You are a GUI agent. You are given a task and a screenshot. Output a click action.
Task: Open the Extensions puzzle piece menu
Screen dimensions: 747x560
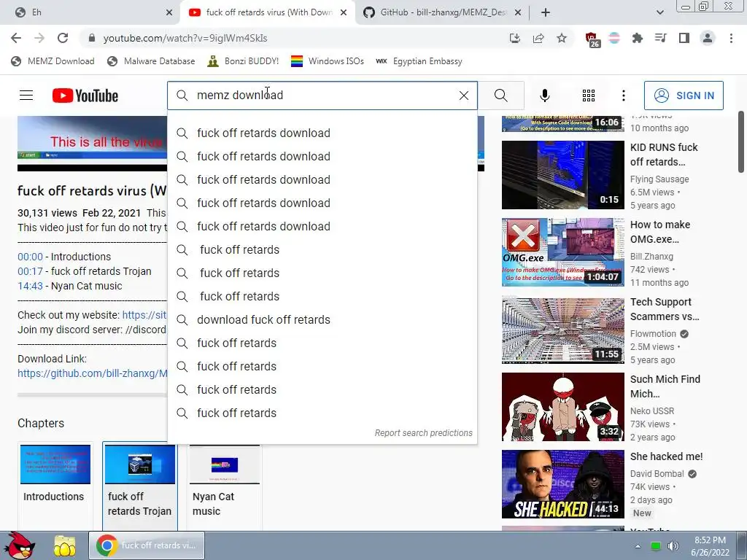point(637,38)
